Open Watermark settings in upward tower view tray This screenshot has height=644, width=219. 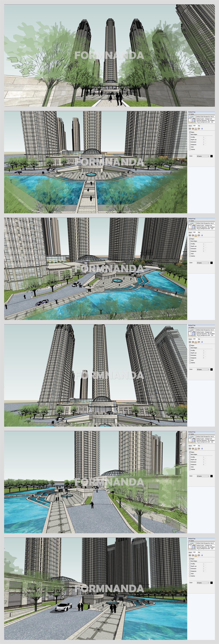coord(199,342)
